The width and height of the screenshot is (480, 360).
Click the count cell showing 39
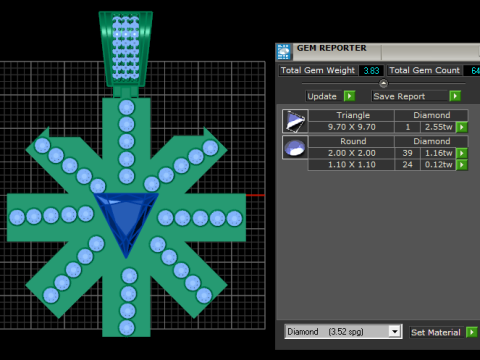click(x=407, y=153)
